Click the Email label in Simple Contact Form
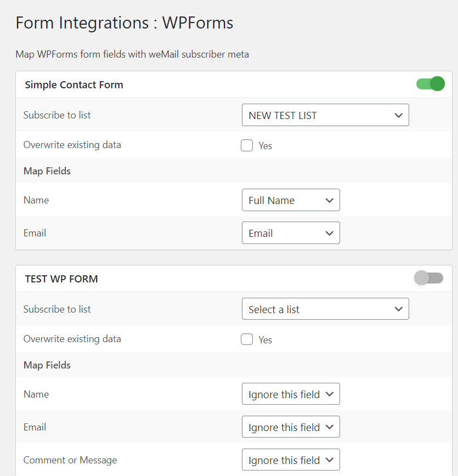458x476 pixels. coord(35,233)
